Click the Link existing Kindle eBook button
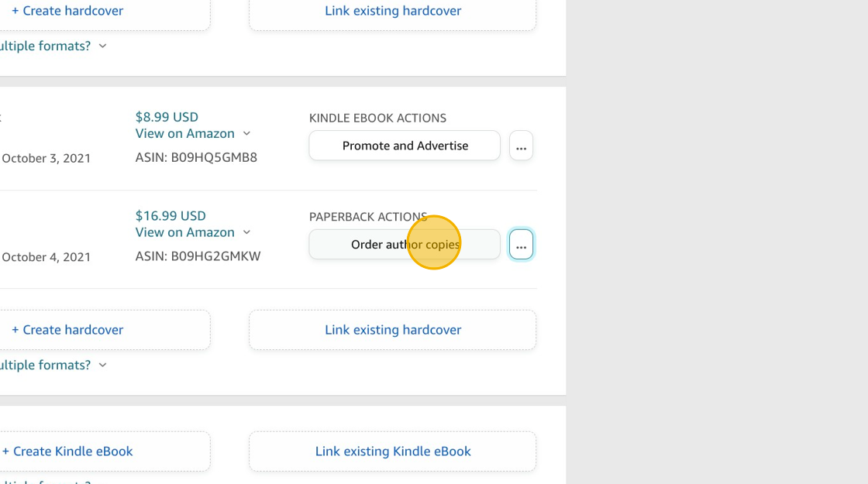Image resolution: width=868 pixels, height=484 pixels. click(392, 451)
